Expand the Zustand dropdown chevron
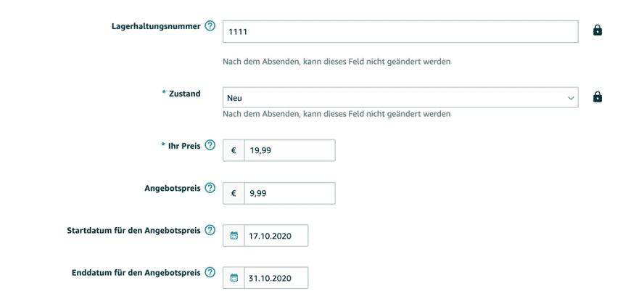Screen dimensions: 644x307 click(570, 98)
